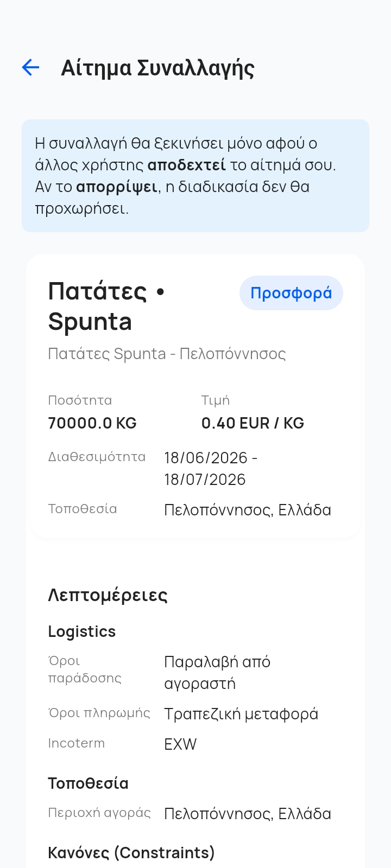Tap the Τιμή label

tap(216, 400)
